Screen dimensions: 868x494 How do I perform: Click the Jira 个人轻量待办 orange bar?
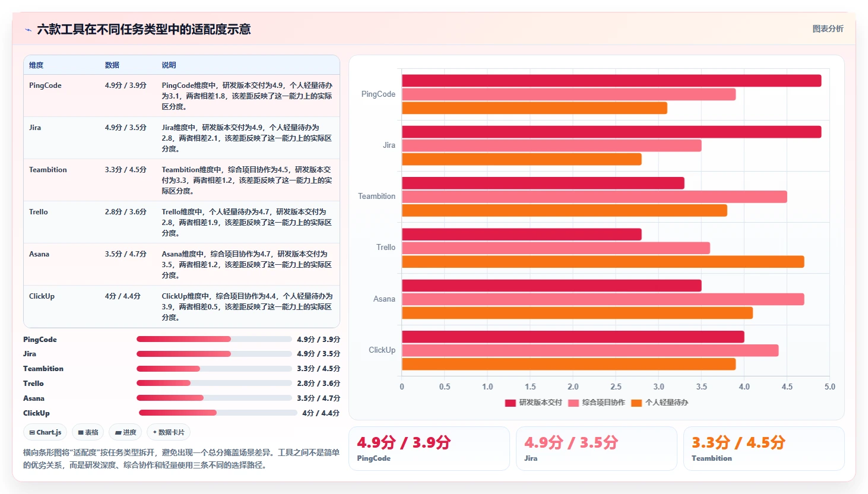point(522,159)
